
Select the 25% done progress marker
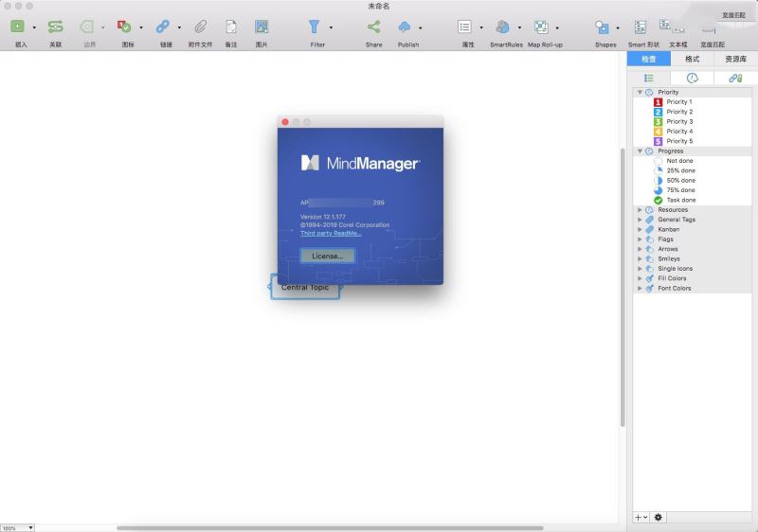point(658,170)
